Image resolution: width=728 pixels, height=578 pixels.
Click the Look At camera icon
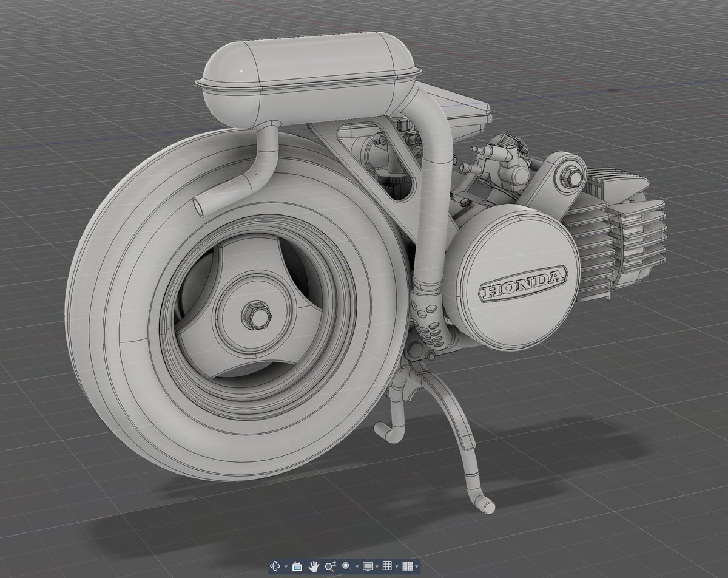point(297,566)
